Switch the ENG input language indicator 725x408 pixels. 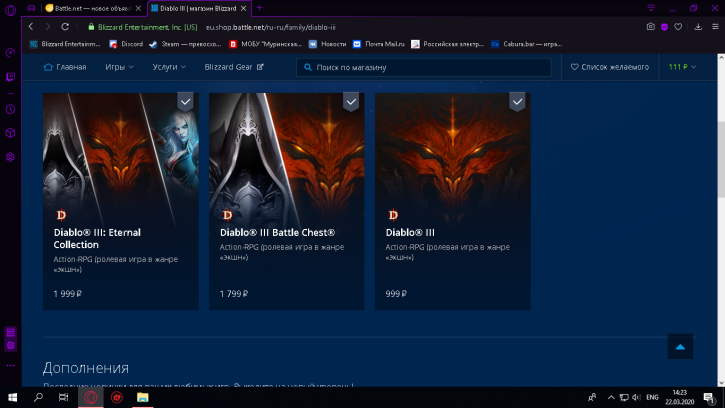(x=652, y=397)
